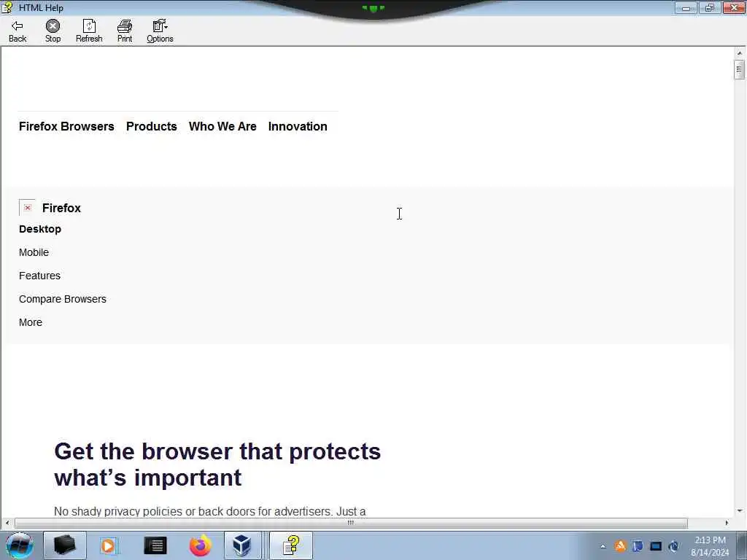
Task: Click the HTML Help title bar icon
Action: click(x=7, y=7)
